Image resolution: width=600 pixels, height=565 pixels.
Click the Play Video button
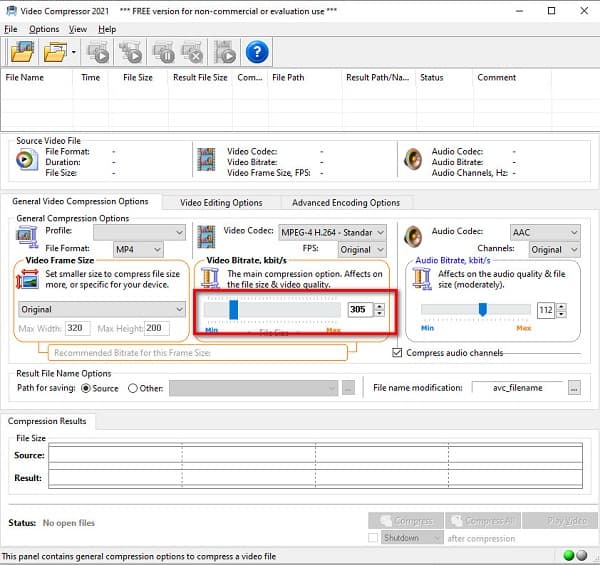560,521
